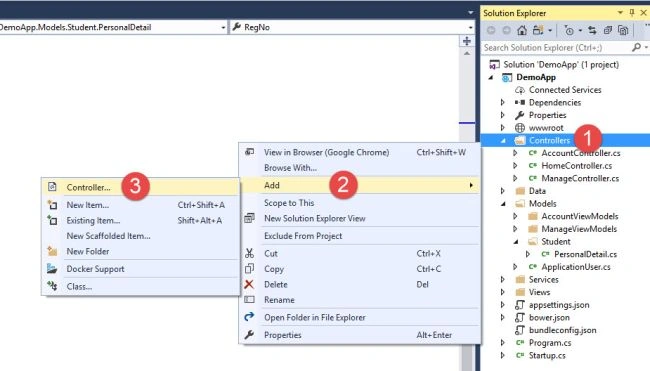
Task: Collapse the DemoApp project node
Action: pyautogui.click(x=491, y=77)
